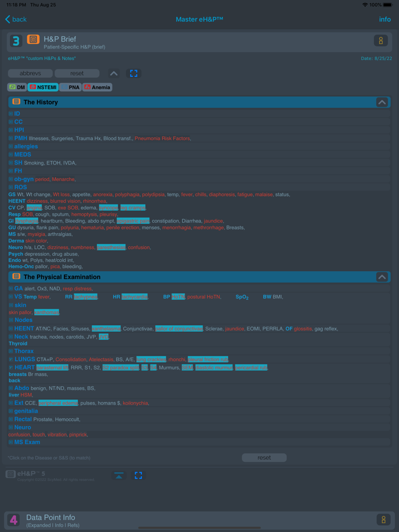The height and width of the screenshot is (532, 399).
Task: Expand the ob-gyn row icon
Action: point(10,179)
